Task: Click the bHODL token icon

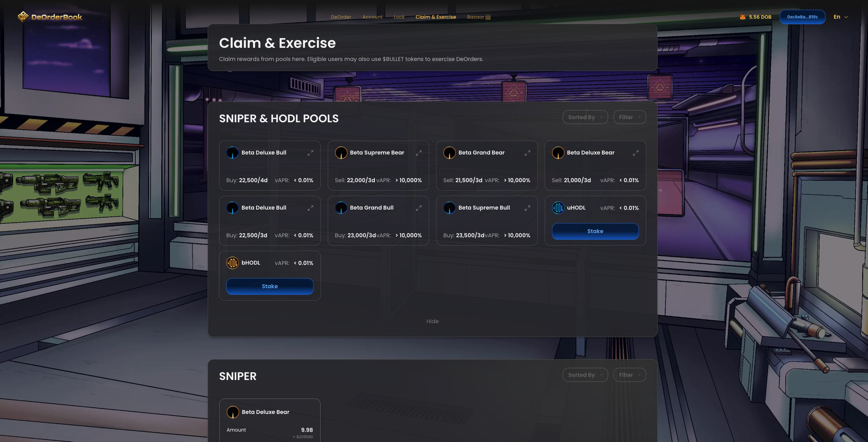Action: (232, 263)
